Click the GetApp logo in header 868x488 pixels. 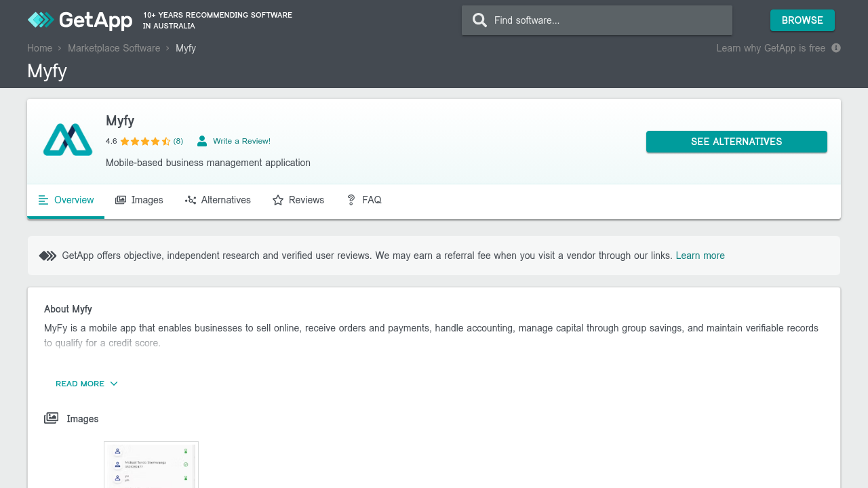[79, 20]
